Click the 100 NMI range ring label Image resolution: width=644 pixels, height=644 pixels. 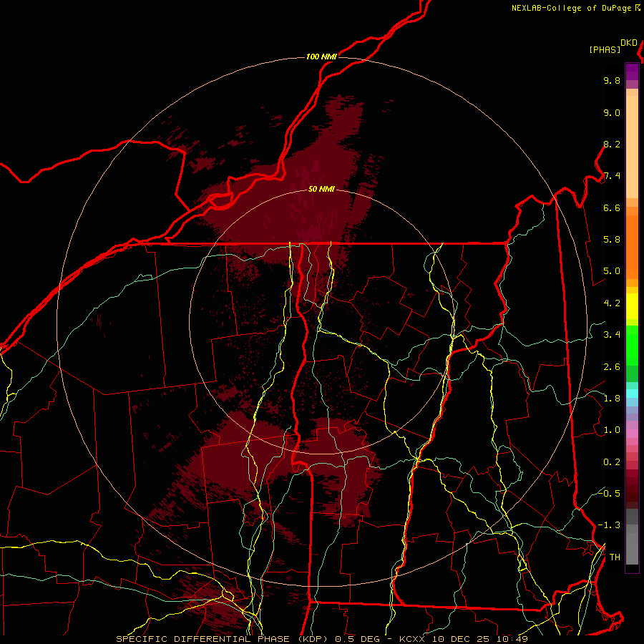coord(321,57)
